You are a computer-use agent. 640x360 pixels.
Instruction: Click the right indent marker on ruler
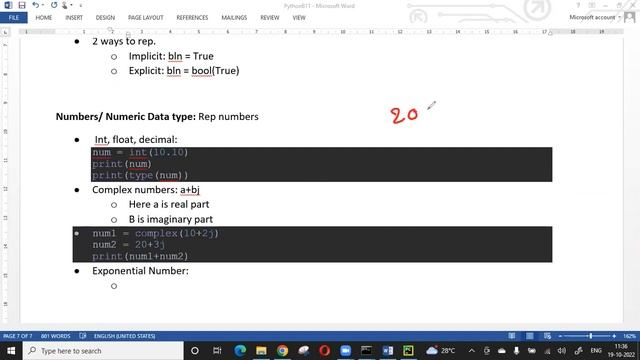pyautogui.click(x=550, y=33)
